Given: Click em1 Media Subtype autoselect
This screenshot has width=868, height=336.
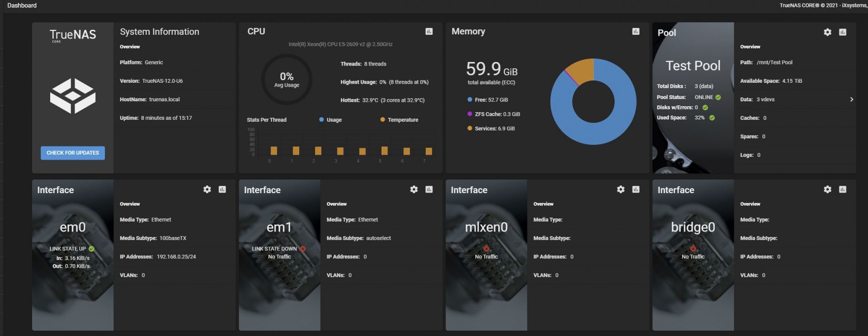Looking at the screenshot, I should coord(359,238).
